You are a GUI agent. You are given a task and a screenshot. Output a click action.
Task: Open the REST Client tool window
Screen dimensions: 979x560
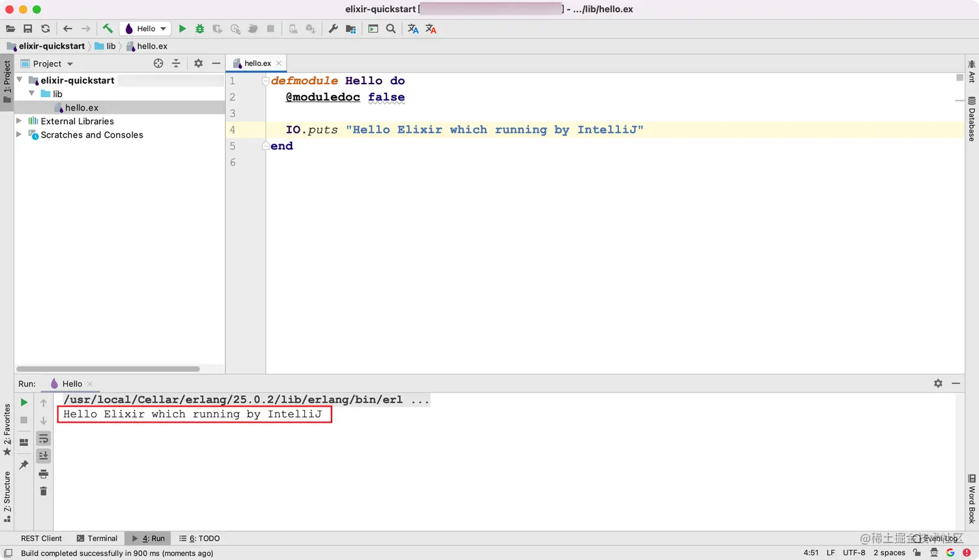(41, 539)
